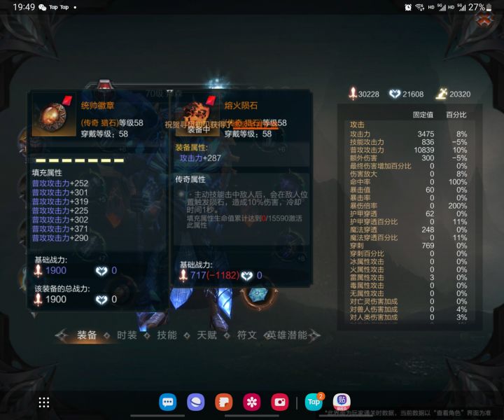Open the app drawer grid icon
The width and height of the screenshot is (504, 420).
[44, 402]
